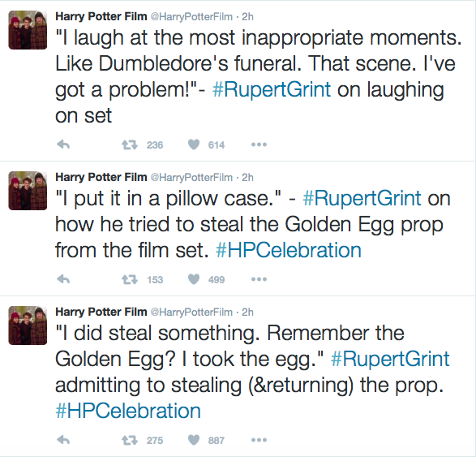Open #HPCelebration hashtag in the last tweet

coord(128,411)
